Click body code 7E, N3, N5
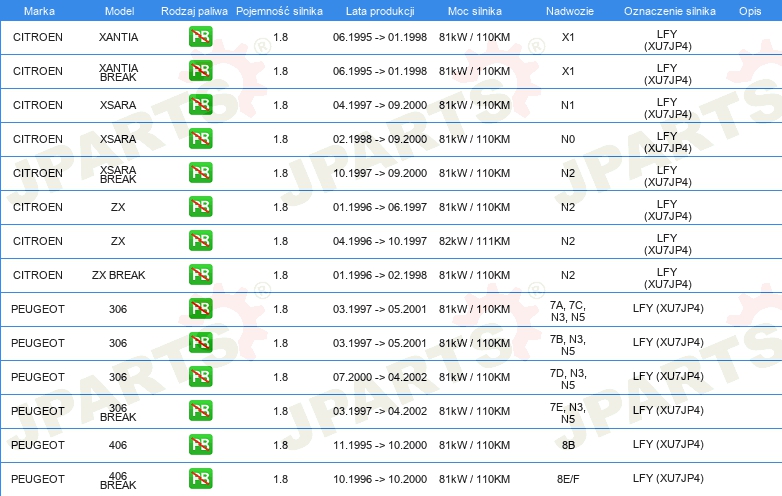 [568, 413]
